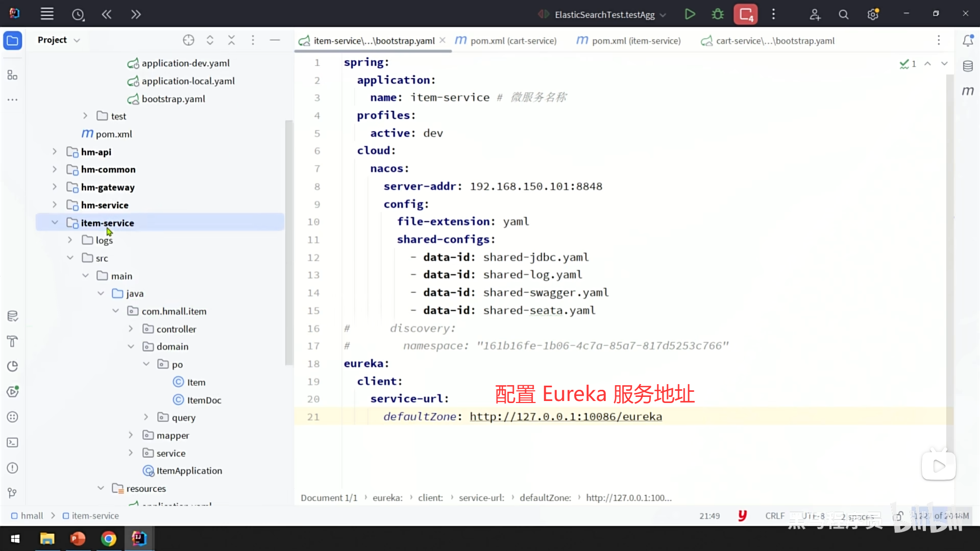Viewport: 980px width, 551px height.
Task: Collapse the item-service module
Action: [55, 222]
